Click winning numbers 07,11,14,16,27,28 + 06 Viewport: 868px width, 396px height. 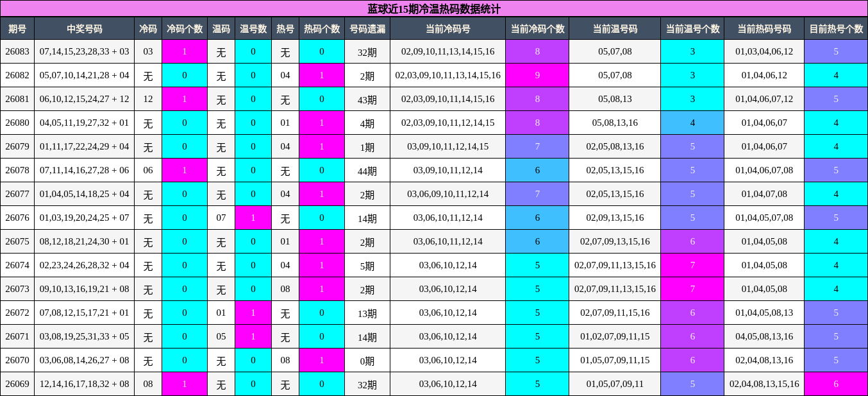[84, 170]
